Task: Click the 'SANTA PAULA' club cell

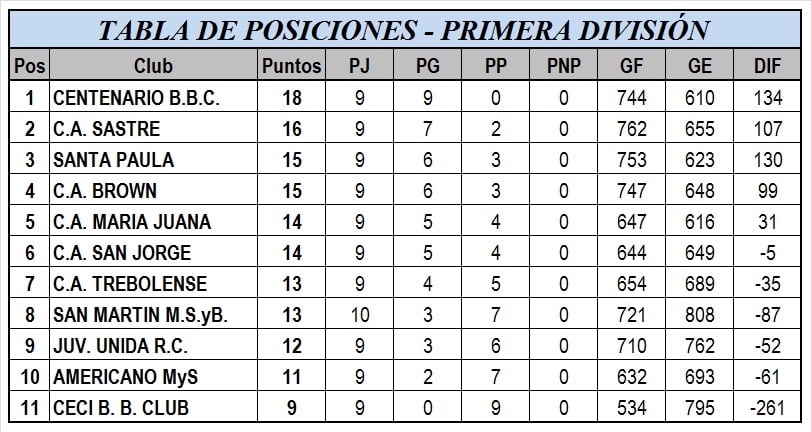Action: 113,160
